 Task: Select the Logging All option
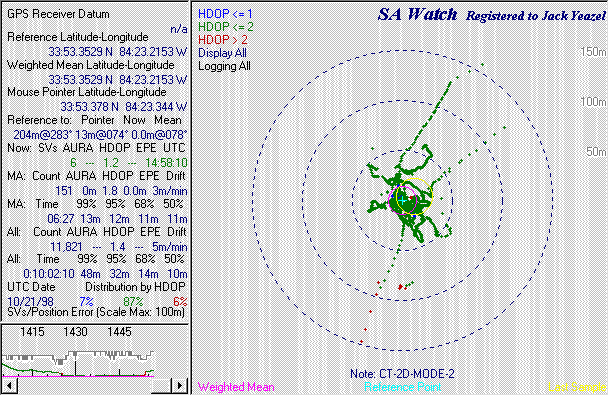click(224, 66)
